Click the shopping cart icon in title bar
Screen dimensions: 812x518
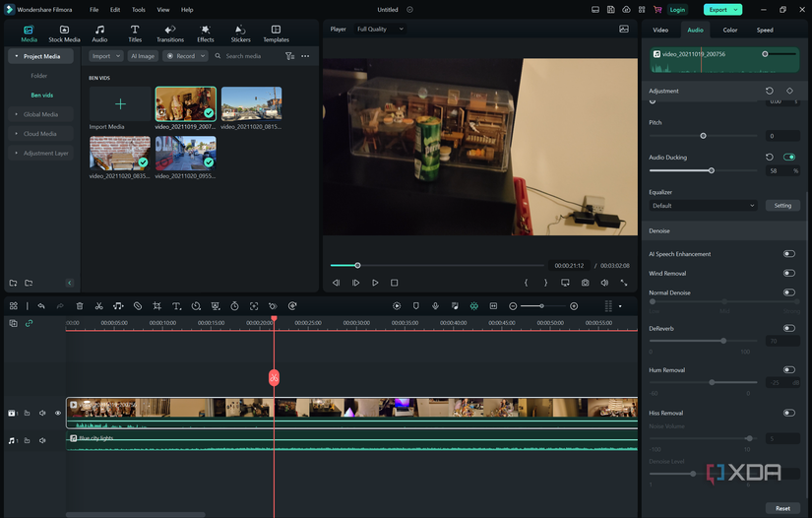click(657, 9)
